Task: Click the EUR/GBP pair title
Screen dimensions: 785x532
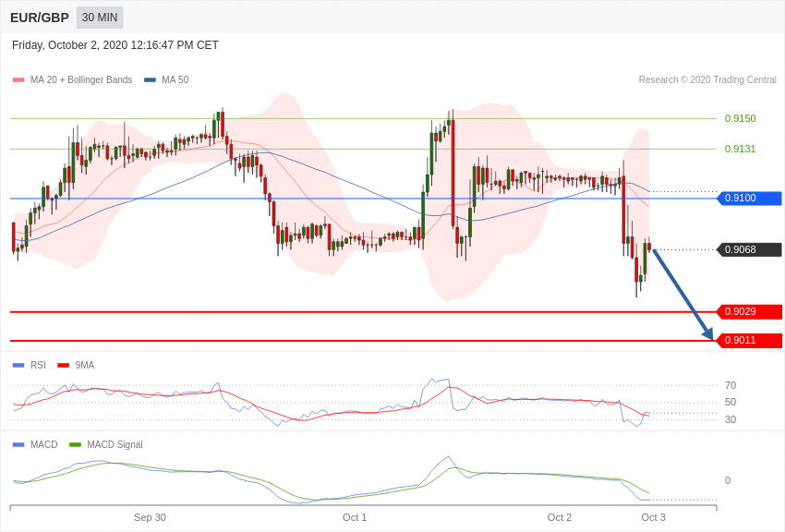Action: click(x=40, y=18)
